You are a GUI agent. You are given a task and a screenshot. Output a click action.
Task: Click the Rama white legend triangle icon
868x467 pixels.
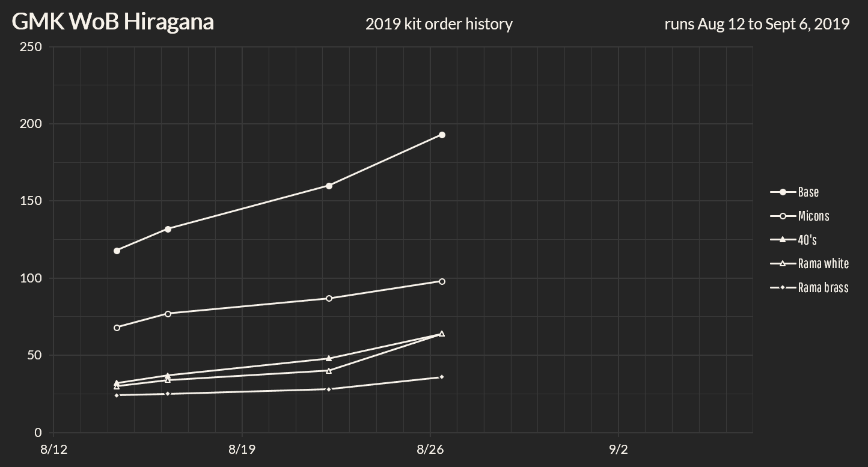pyautogui.click(x=783, y=263)
